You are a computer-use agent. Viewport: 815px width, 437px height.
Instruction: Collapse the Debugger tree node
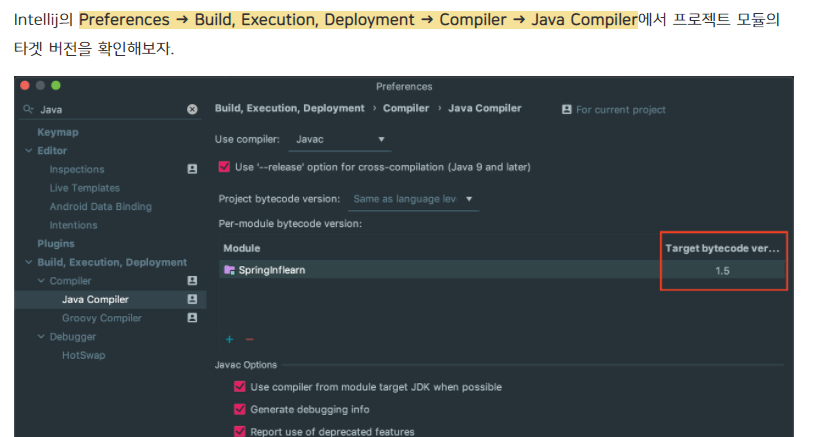[41, 337]
